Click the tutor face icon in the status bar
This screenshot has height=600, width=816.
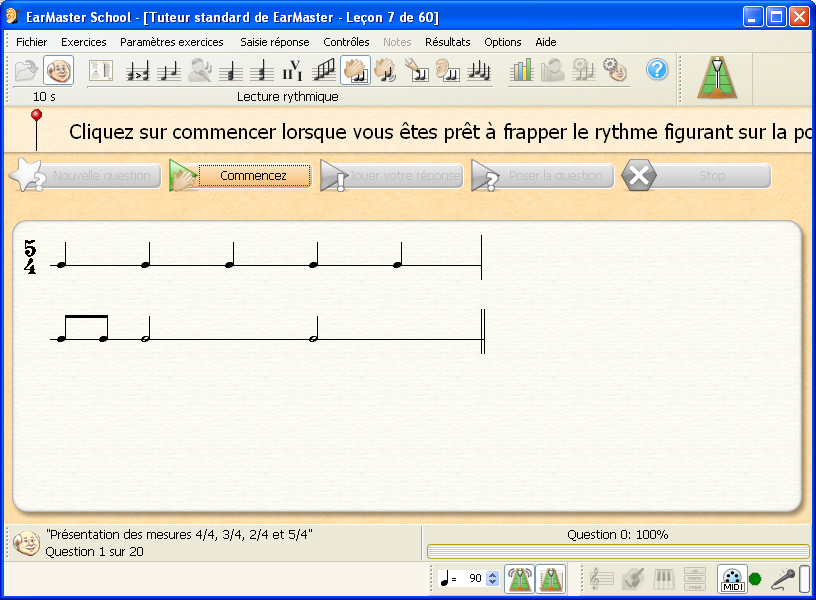tap(26, 544)
